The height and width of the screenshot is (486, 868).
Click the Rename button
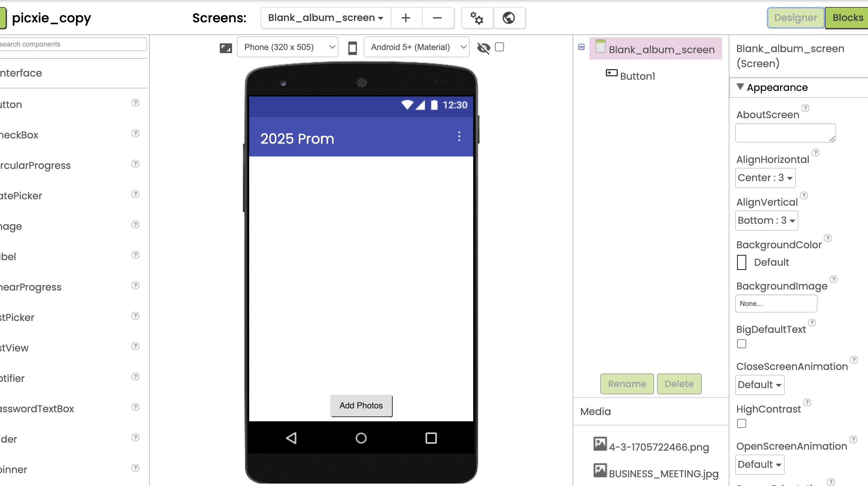(627, 384)
